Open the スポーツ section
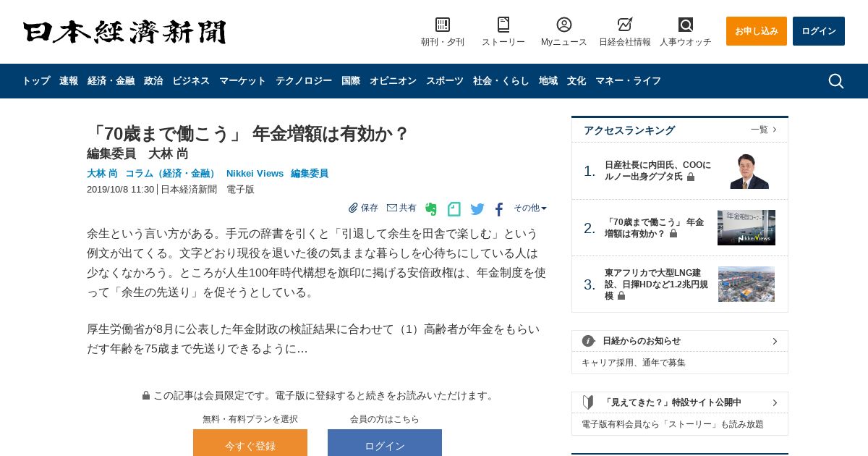This screenshot has height=456, width=868. [x=445, y=81]
